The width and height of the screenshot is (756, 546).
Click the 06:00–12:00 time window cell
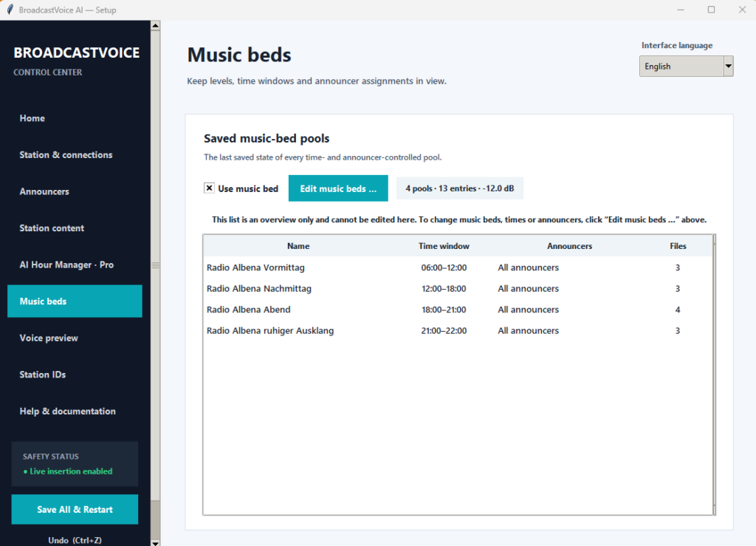(444, 267)
